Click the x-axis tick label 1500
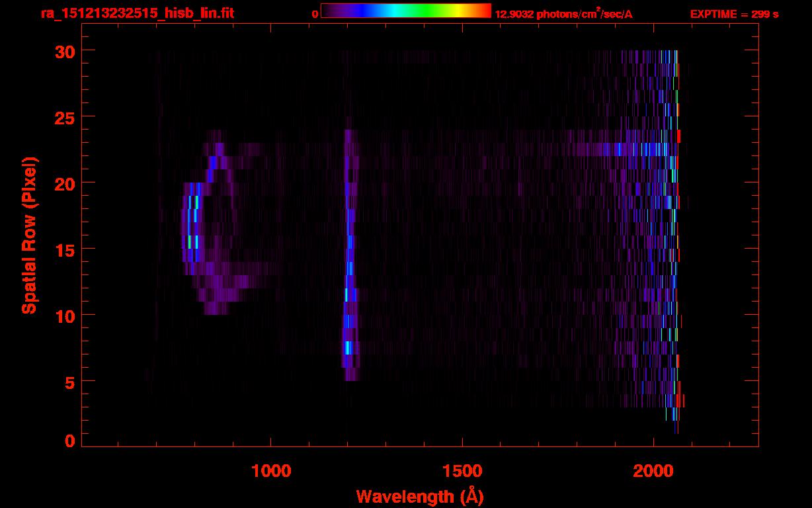The image size is (812, 508). point(462,470)
